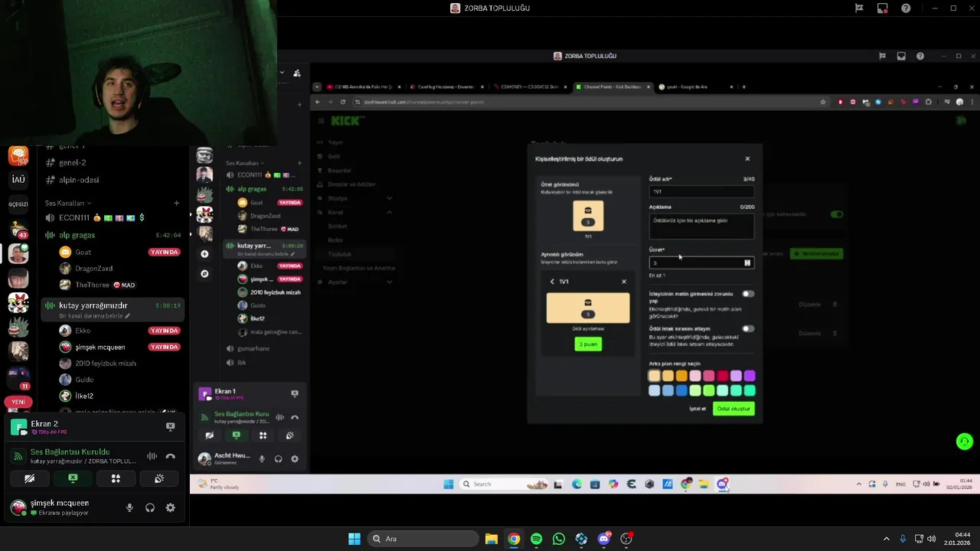980x551 pixels.
Task: Open new browser tab with plus button
Action: (x=743, y=86)
